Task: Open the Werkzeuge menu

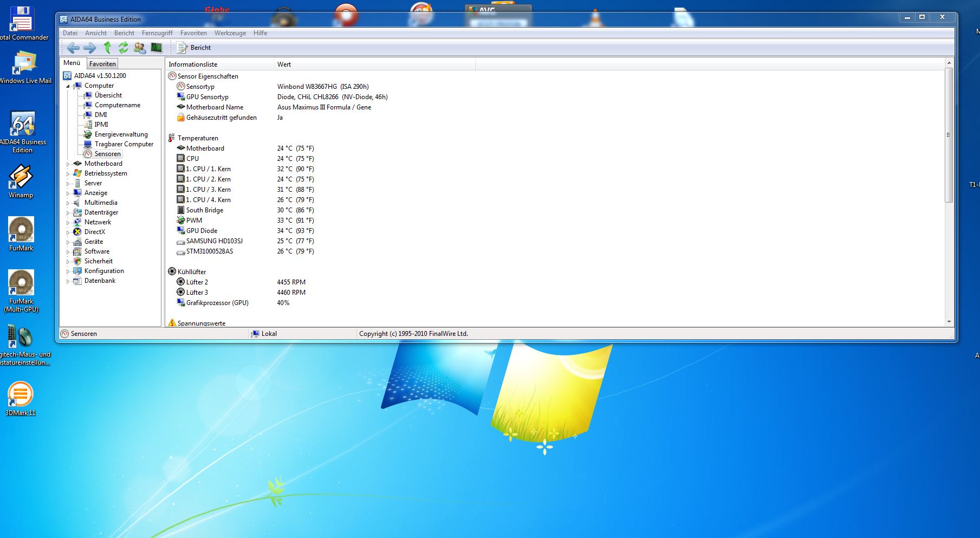Action: 230,33
